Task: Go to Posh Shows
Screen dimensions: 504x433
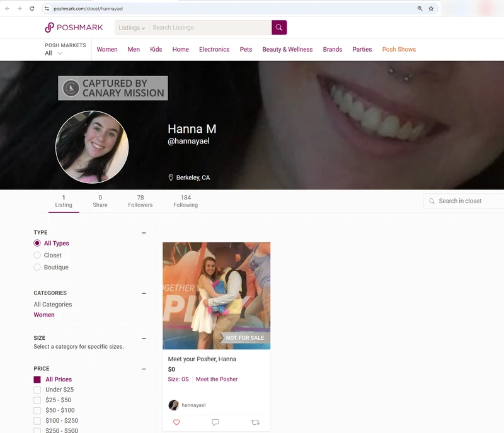Action: [x=399, y=50]
